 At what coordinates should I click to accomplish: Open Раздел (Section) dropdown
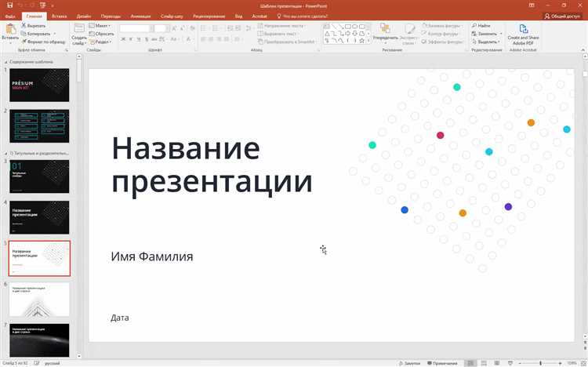pyautogui.click(x=100, y=42)
